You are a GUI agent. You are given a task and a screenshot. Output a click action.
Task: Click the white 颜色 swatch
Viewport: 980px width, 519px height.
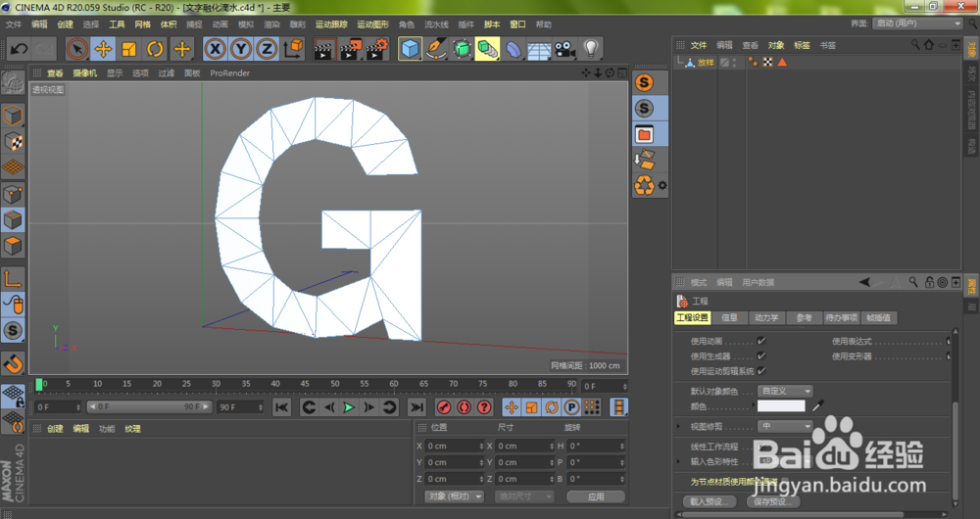[781, 405]
